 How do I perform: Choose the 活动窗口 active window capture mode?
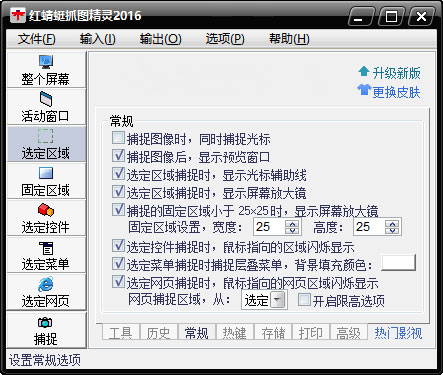[x=46, y=107]
